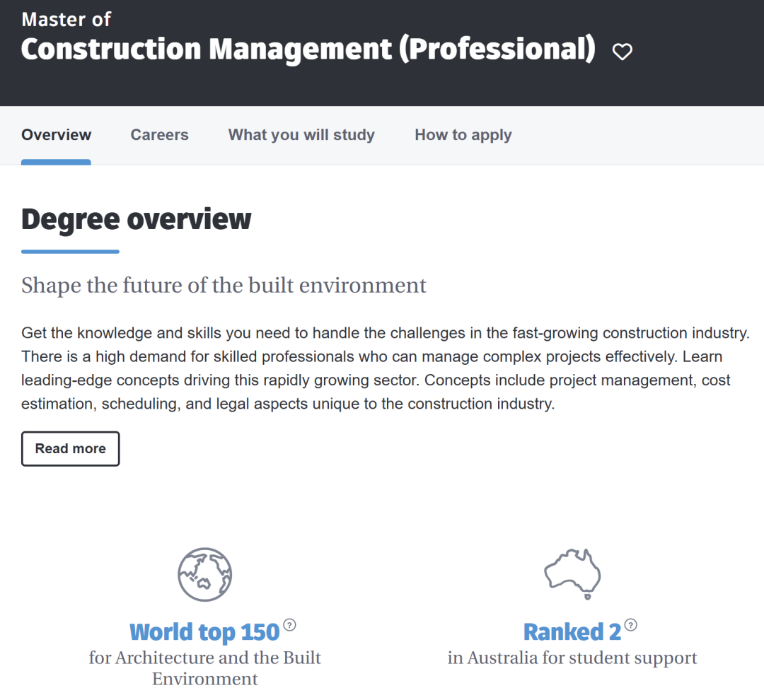Image resolution: width=764 pixels, height=700 pixels.
Task: Click the degree description paragraph
Action: pyautogui.click(x=382, y=368)
